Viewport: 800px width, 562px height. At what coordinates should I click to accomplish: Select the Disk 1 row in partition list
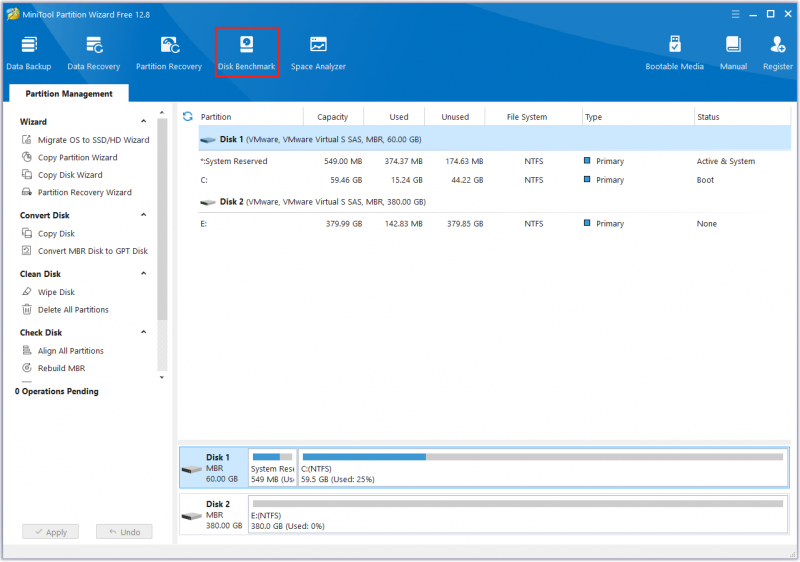click(494, 139)
